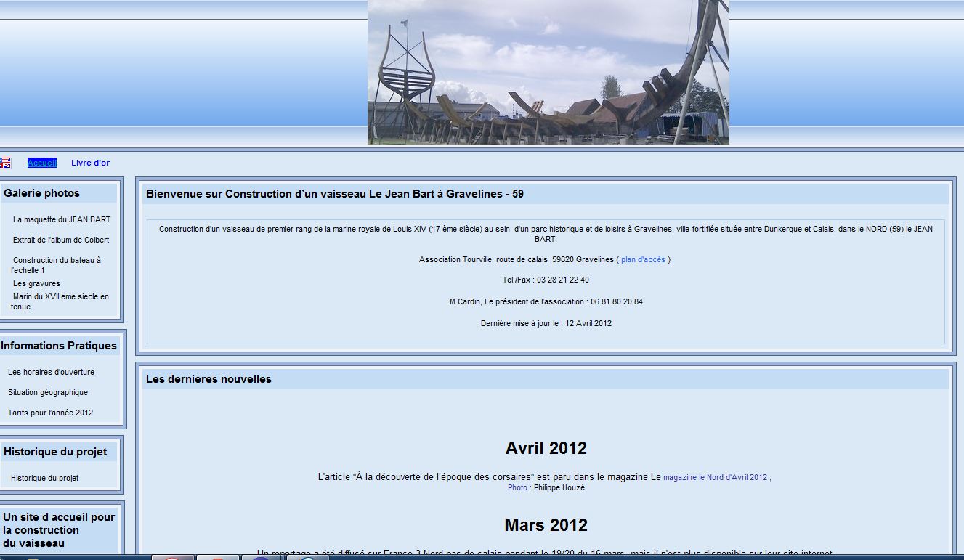Viewport: 964px width, 560px height.
Task: Click the plan d'accès link
Action: [643, 259]
